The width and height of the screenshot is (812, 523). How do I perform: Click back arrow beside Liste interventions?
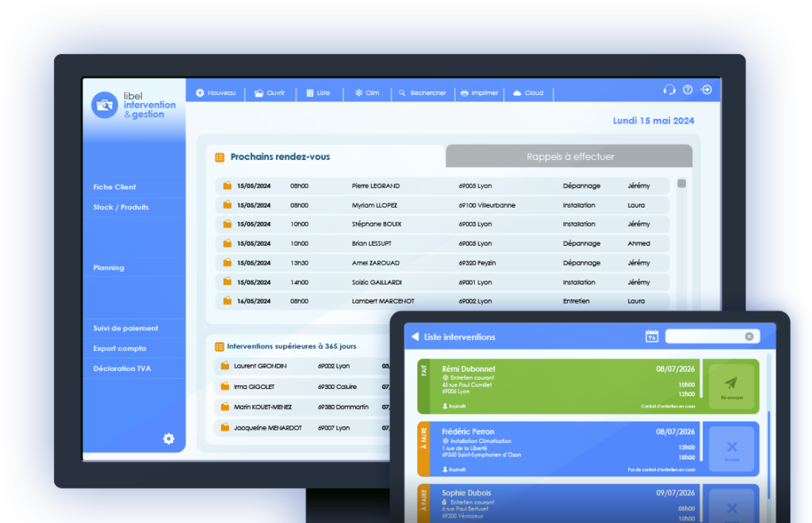tap(415, 337)
